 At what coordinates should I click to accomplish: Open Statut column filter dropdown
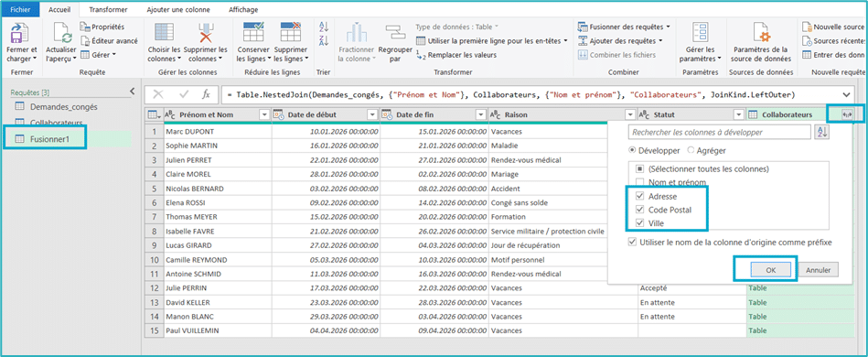[x=738, y=114]
